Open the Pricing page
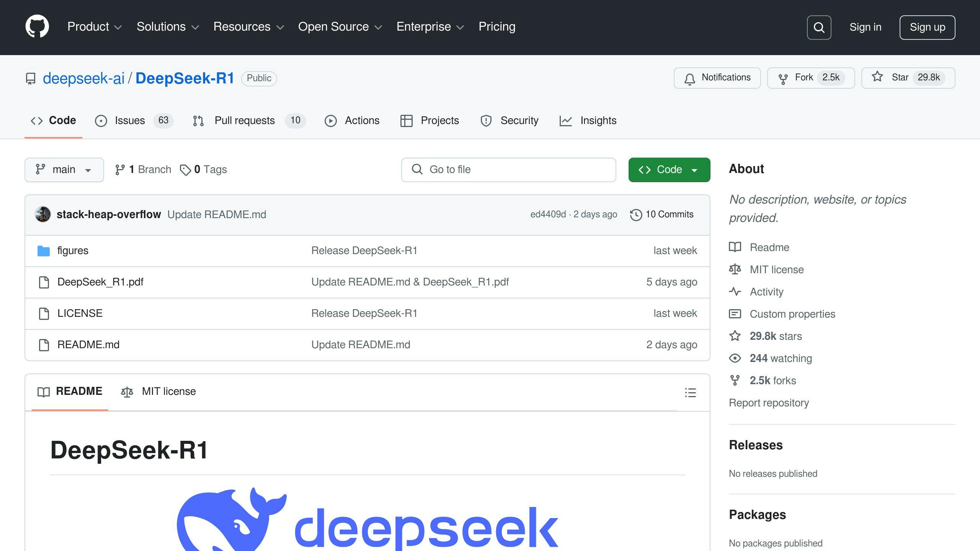 click(497, 27)
